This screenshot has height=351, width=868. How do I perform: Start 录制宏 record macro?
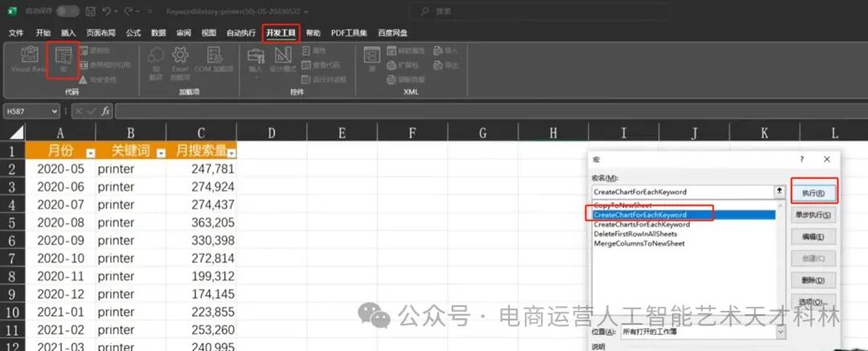94,51
